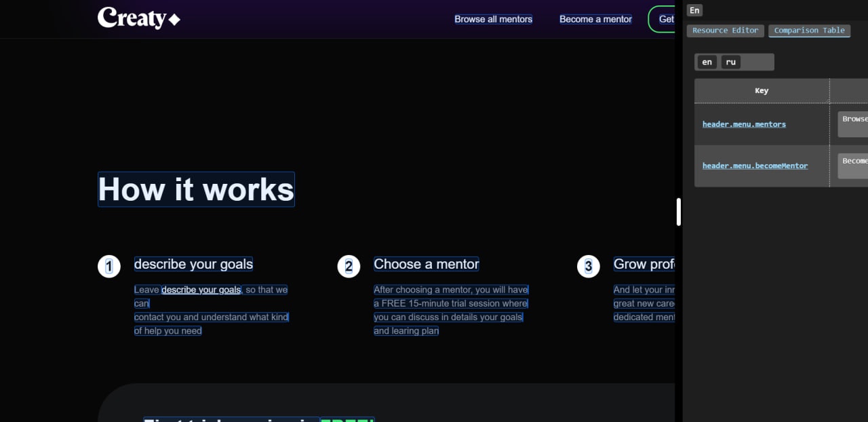Click the How it works heading
Screen dimensions: 868x422
(196, 189)
